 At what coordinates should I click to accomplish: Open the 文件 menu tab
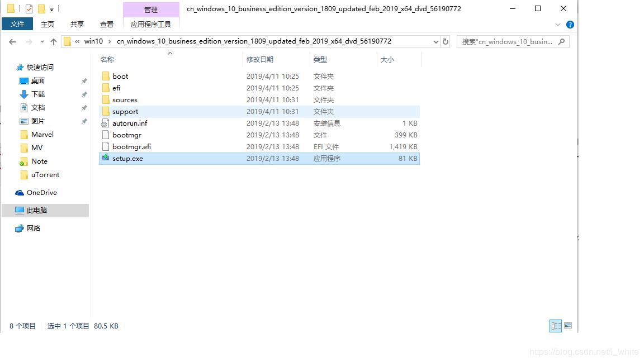tap(17, 24)
